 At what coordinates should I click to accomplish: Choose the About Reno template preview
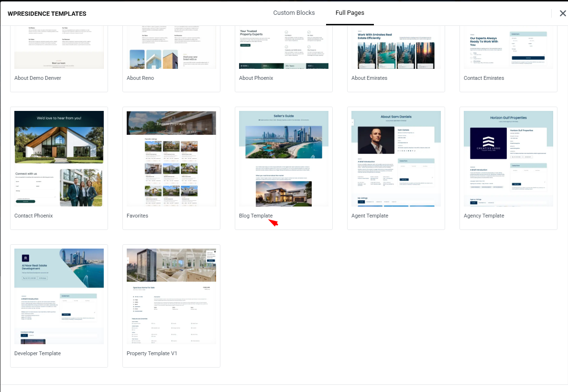click(x=171, y=48)
